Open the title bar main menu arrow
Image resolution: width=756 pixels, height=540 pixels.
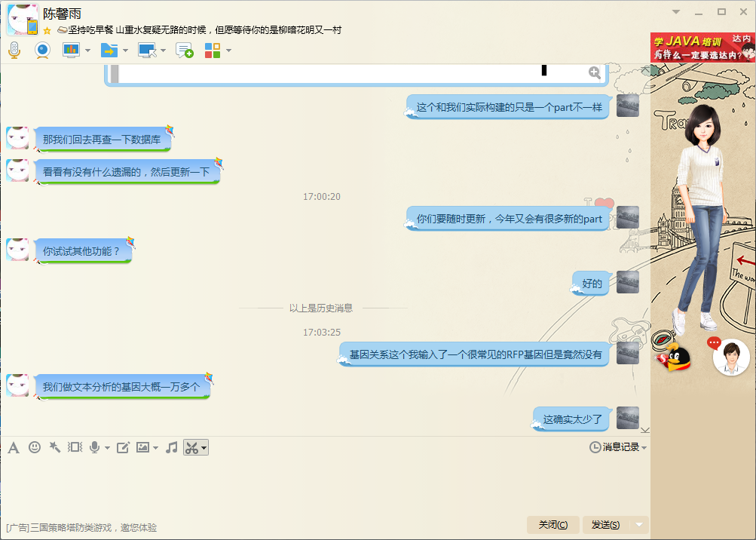(676, 11)
